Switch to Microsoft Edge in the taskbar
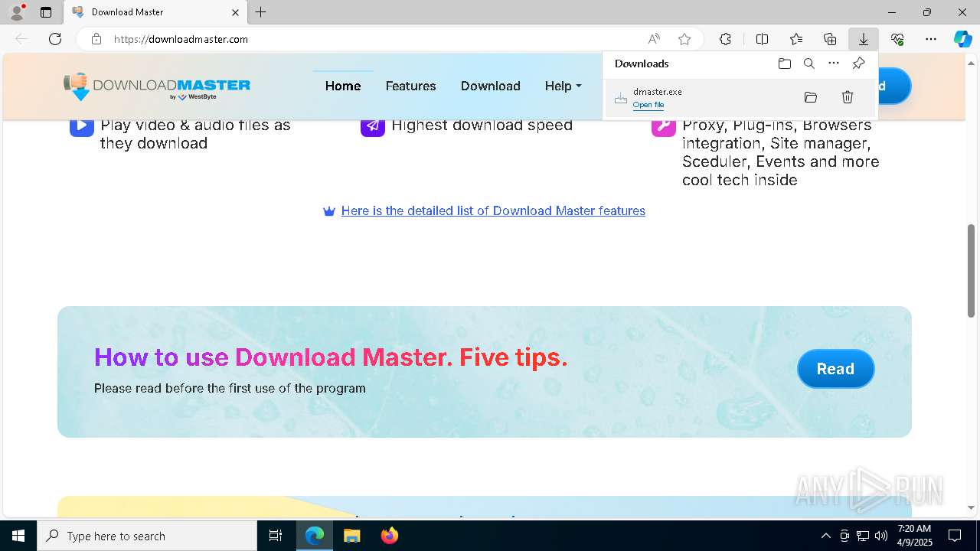This screenshot has width=980, height=551. (315, 536)
